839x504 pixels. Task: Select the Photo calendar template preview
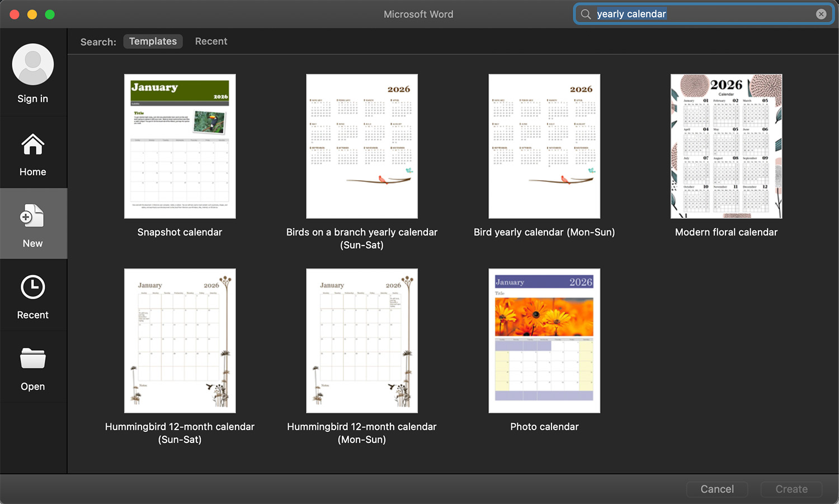click(x=544, y=340)
